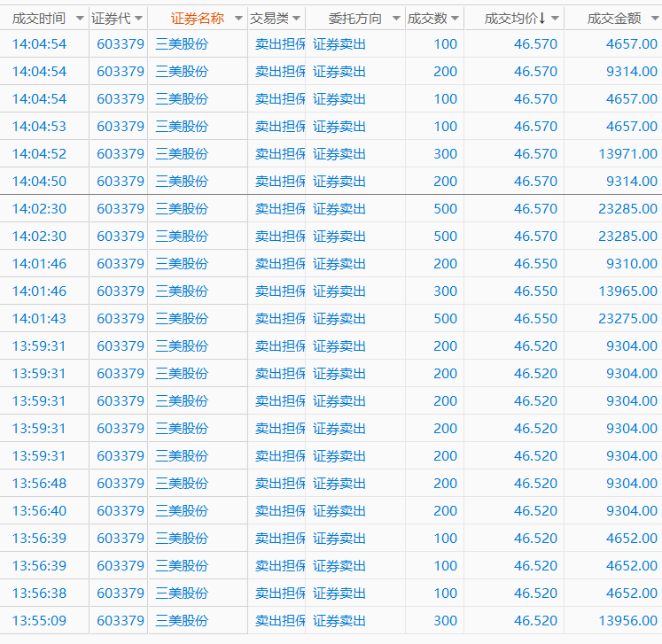Image resolution: width=662 pixels, height=644 pixels.
Task: Select the time cell 14:04:53
Action: [x=39, y=126]
